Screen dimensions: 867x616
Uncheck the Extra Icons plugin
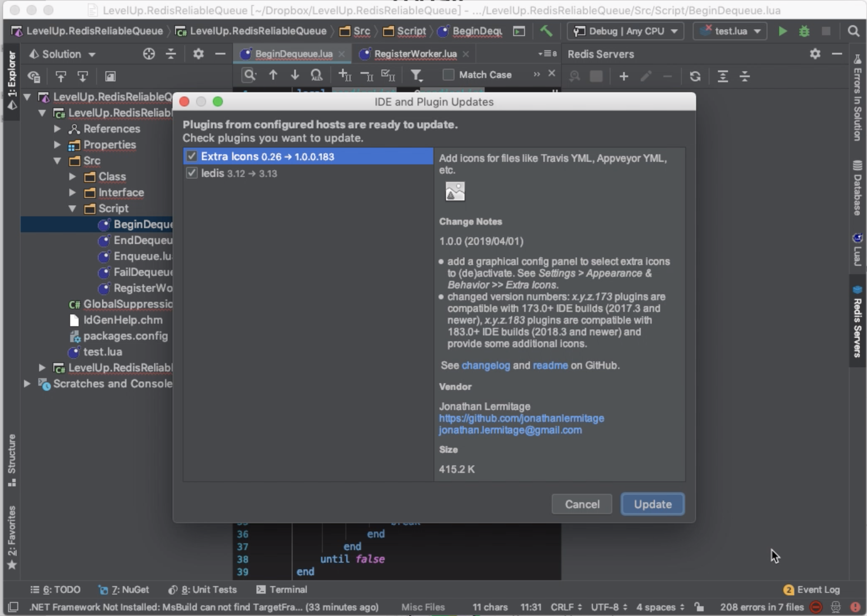click(192, 156)
